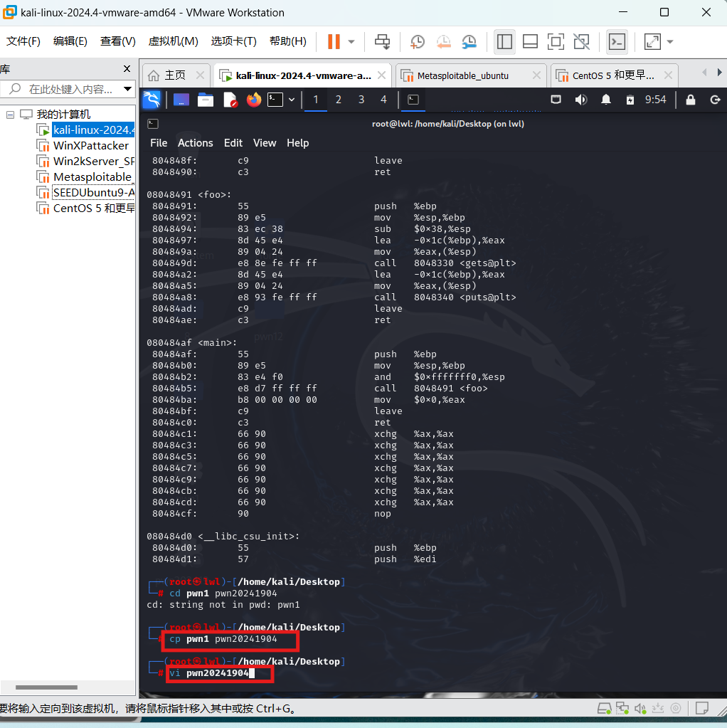
Task: Open the snapshot manager icon
Action: [x=469, y=41]
